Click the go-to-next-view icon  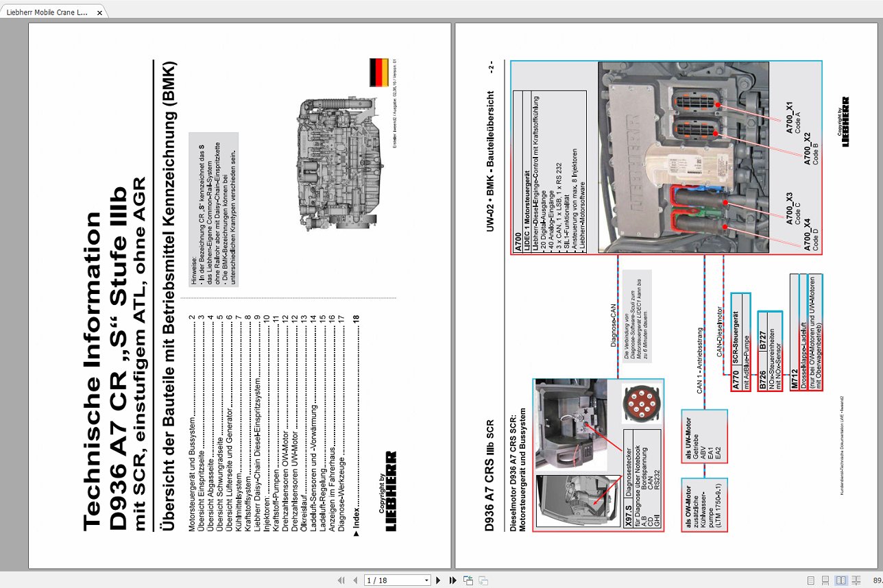point(483,580)
